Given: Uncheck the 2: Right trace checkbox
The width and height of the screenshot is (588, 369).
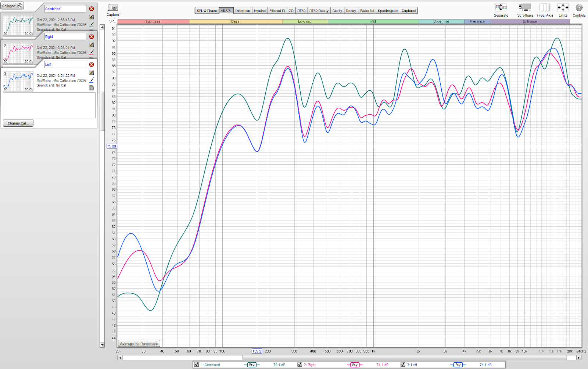Looking at the screenshot, I should 300,365.
